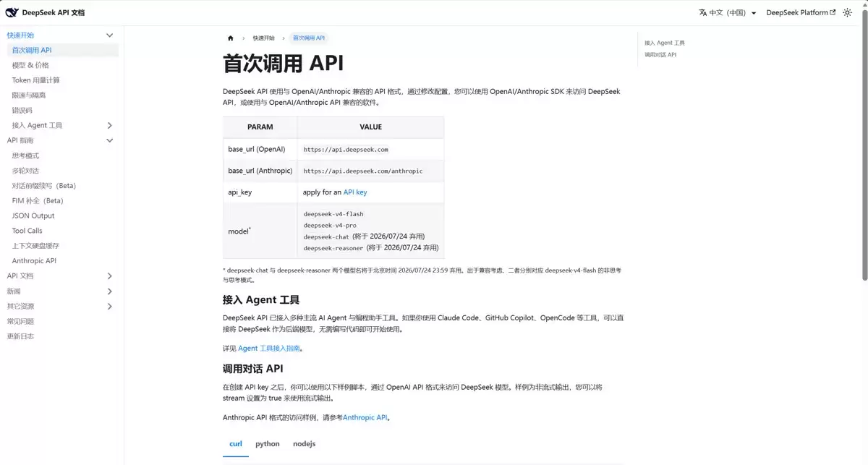868x465 pixels.
Task: Expand the API 文档 section chevron
Action: 110,276
